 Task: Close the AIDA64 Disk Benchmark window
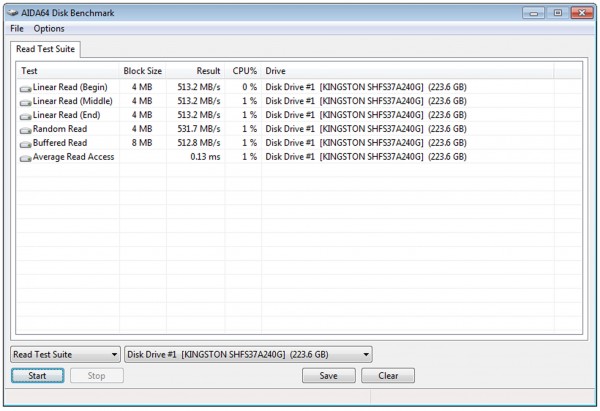click(x=582, y=13)
